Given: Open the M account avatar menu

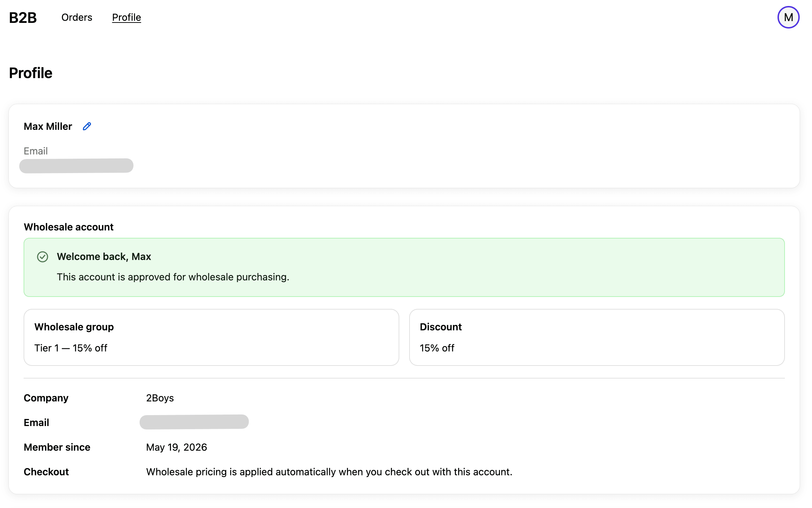Looking at the screenshot, I should click(788, 17).
